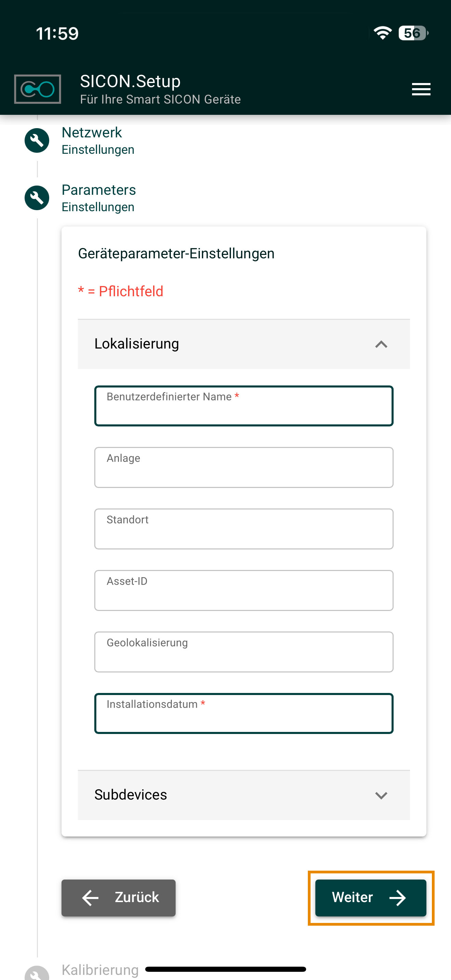Expand the Subdevices section chevron
The height and width of the screenshot is (980, 451).
(x=381, y=795)
